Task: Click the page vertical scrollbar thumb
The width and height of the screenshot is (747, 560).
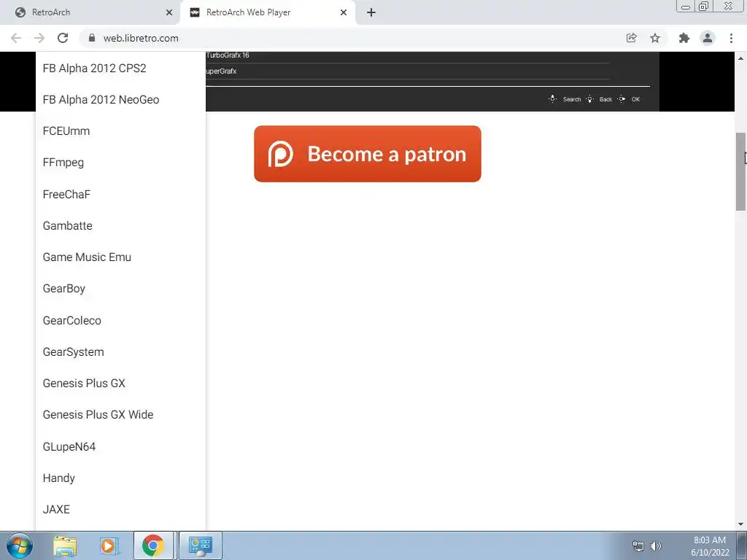Action: tap(740, 171)
